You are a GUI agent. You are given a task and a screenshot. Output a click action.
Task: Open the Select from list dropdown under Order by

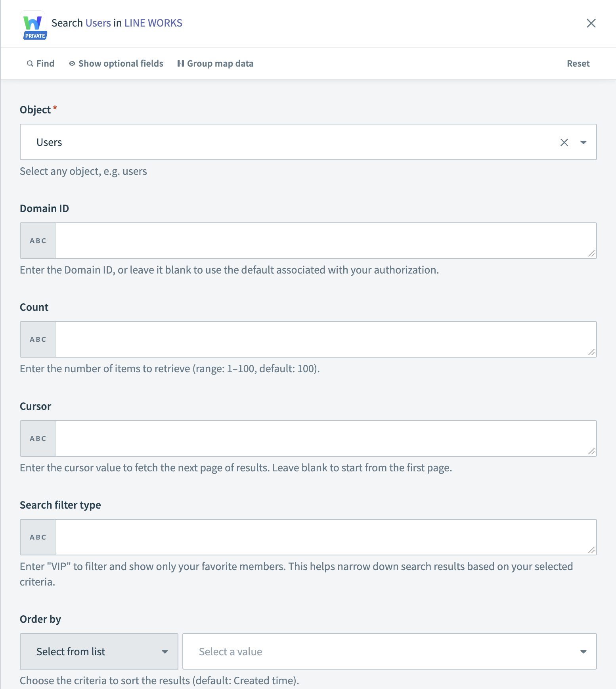click(99, 651)
